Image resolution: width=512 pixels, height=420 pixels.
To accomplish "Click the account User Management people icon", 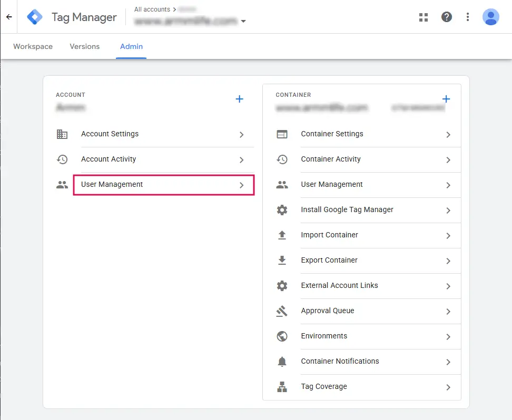I will point(62,185).
